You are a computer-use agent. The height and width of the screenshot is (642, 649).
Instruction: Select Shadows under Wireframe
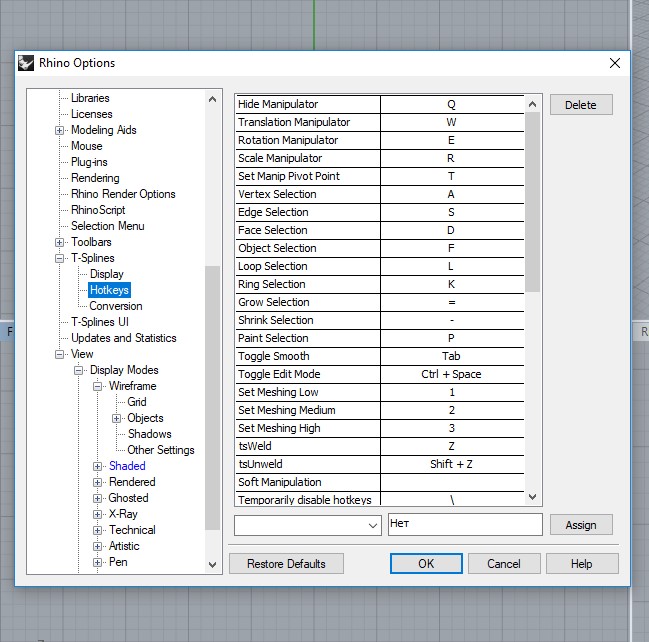(149, 434)
